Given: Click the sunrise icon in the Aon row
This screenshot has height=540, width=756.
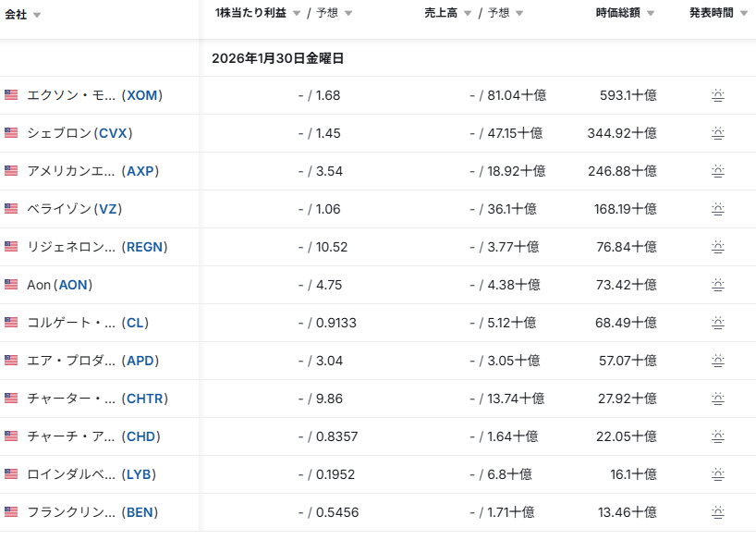Looking at the screenshot, I should (717, 285).
